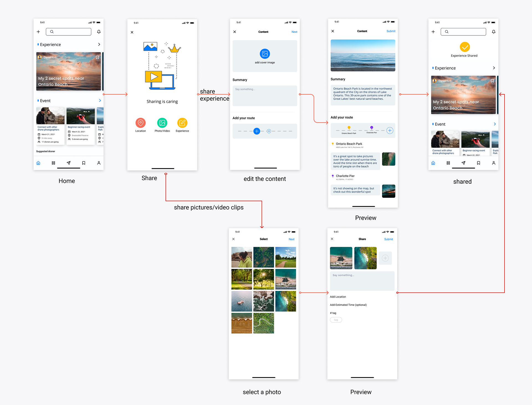
Task: Open notifications bell on shared screen
Action: (x=493, y=32)
